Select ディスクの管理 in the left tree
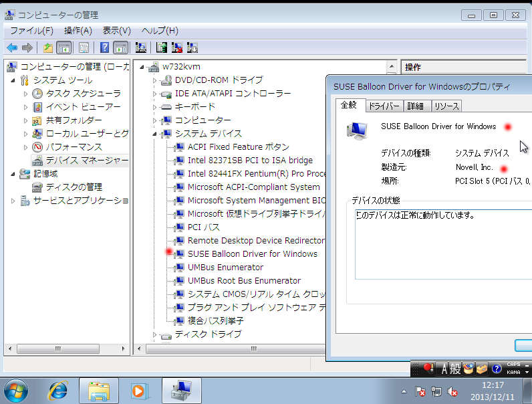 tap(68, 187)
